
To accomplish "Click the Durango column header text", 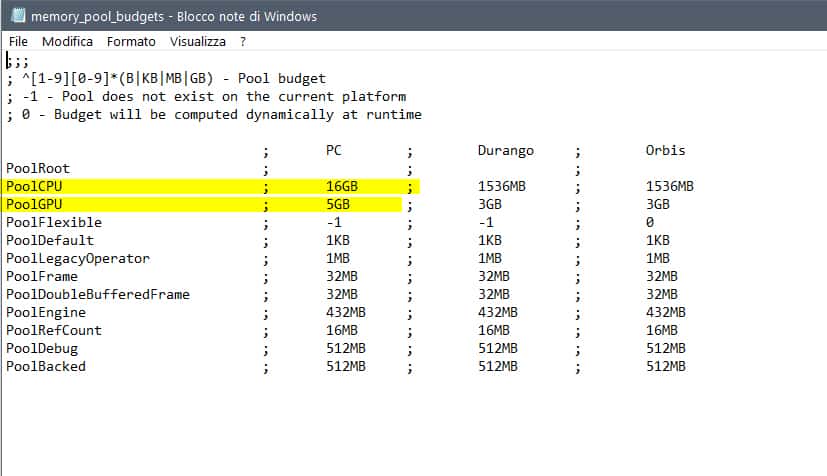I will coord(505,151).
